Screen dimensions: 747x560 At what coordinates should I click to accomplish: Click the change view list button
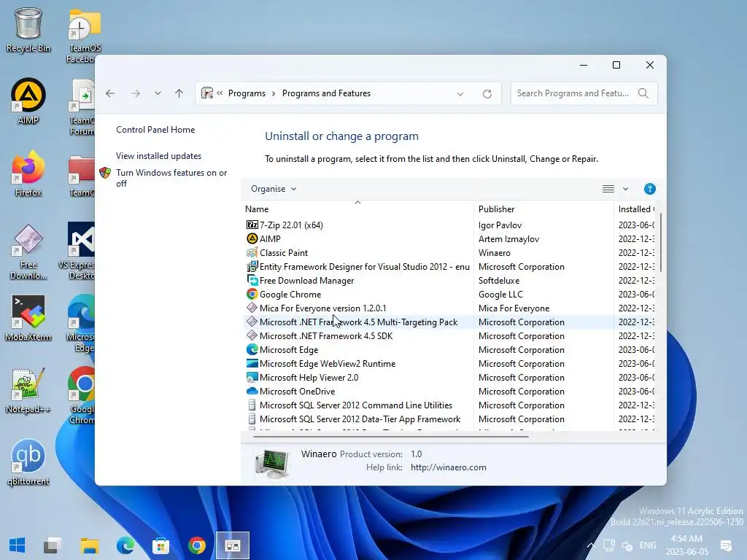[608, 189]
